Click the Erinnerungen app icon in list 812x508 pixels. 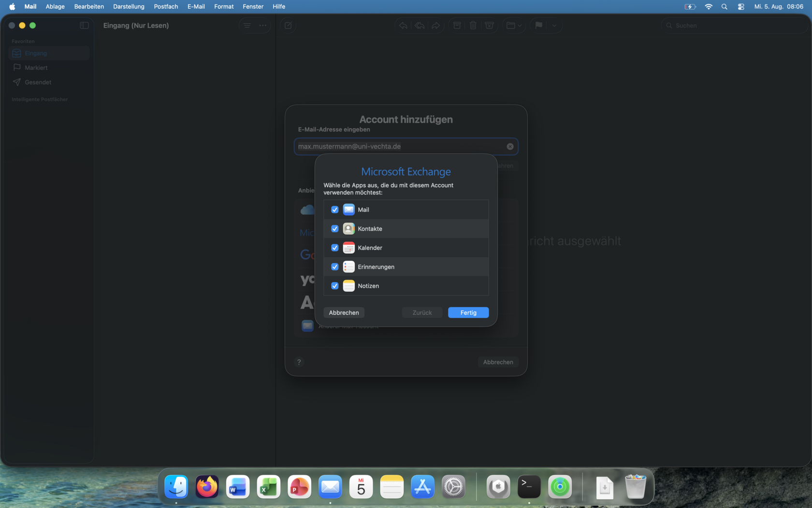pos(348,267)
